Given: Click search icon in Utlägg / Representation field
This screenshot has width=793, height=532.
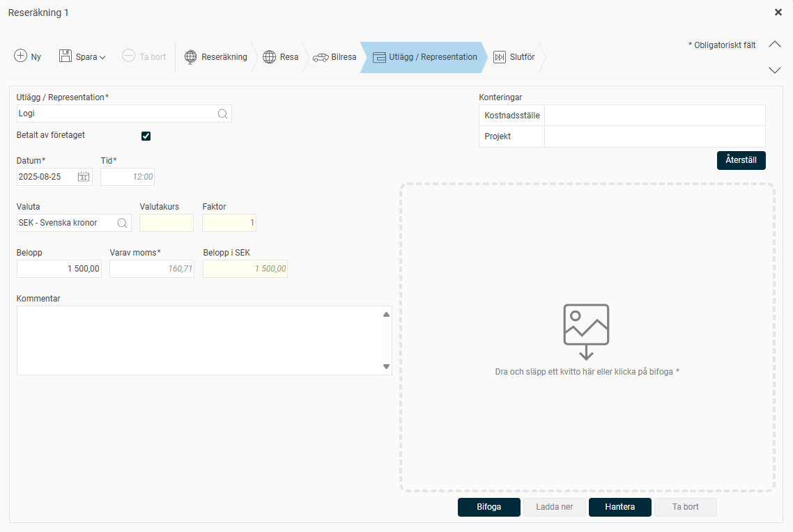Looking at the screenshot, I should click(222, 114).
